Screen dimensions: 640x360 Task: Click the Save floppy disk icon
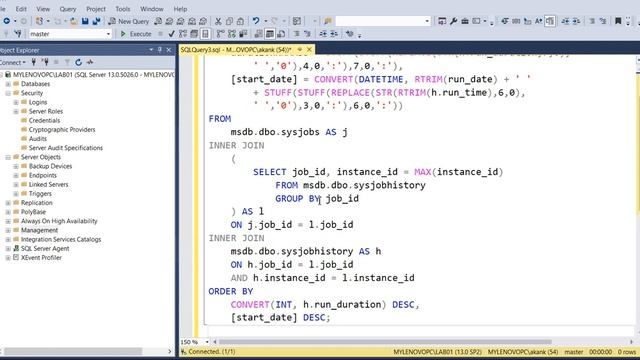point(85,21)
